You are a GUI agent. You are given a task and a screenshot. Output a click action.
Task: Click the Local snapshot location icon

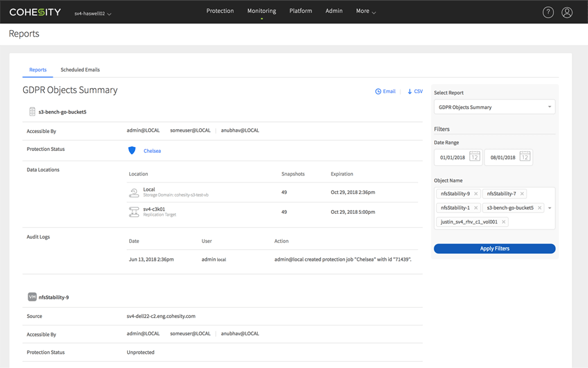134,193
